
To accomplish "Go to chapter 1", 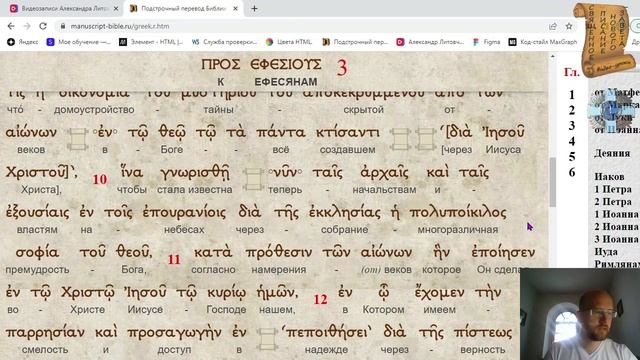I will click(572, 95).
